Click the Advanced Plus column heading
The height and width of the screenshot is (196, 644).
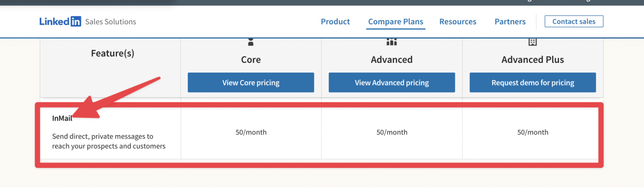point(532,60)
